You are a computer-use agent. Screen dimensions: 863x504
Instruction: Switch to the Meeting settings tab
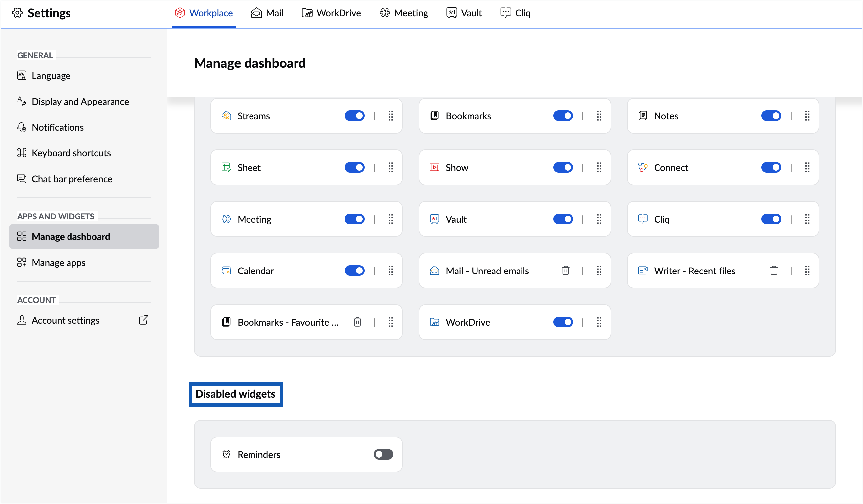click(x=404, y=13)
